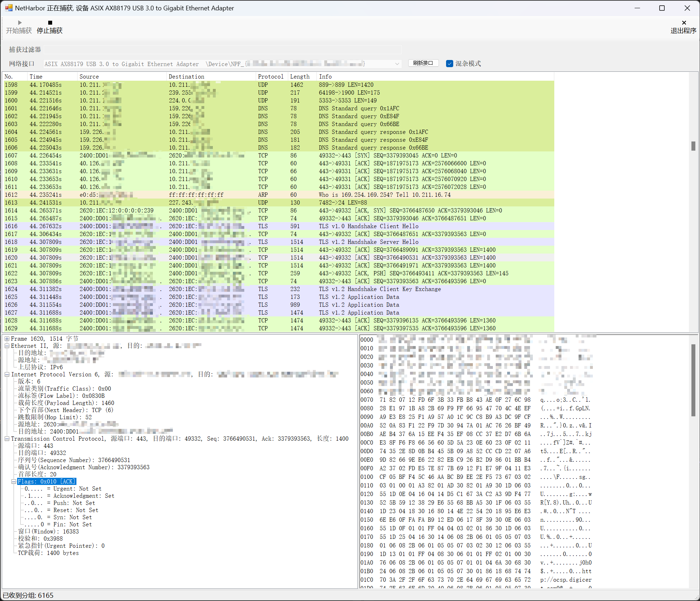Select packet 1612 ARP row
This screenshot has width=700, height=601.
(x=279, y=195)
